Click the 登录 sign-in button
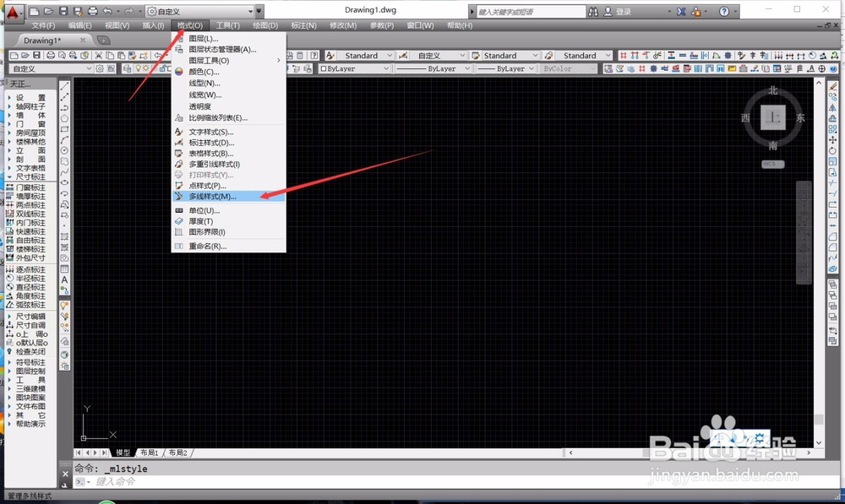Viewport: 845px width, 504px height. [619, 11]
